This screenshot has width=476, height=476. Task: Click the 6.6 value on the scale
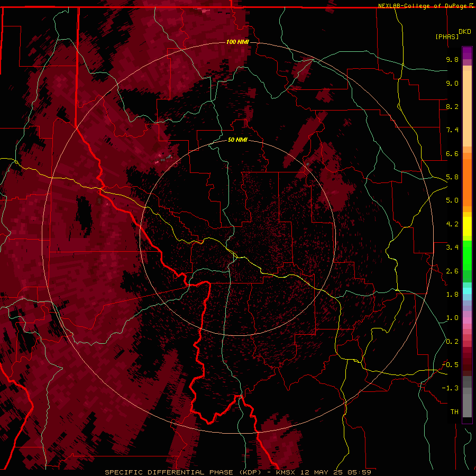452,153
